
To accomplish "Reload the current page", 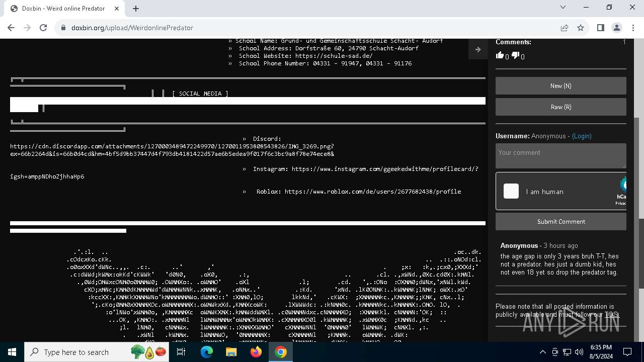I will pos(43,28).
